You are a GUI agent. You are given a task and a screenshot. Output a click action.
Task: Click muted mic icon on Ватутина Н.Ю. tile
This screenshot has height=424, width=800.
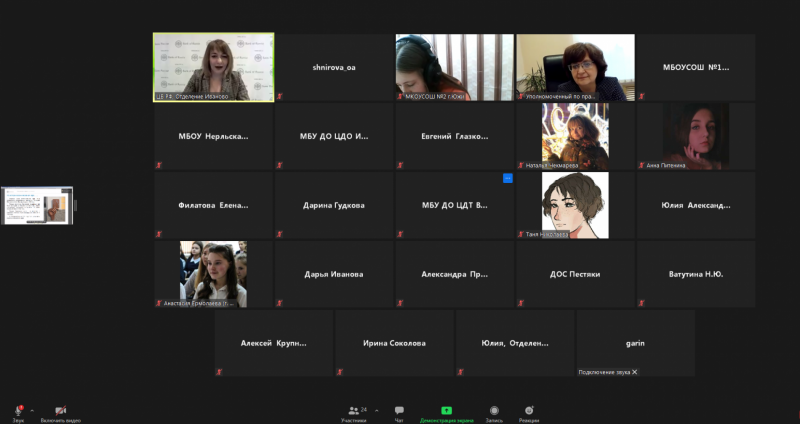tap(642, 303)
